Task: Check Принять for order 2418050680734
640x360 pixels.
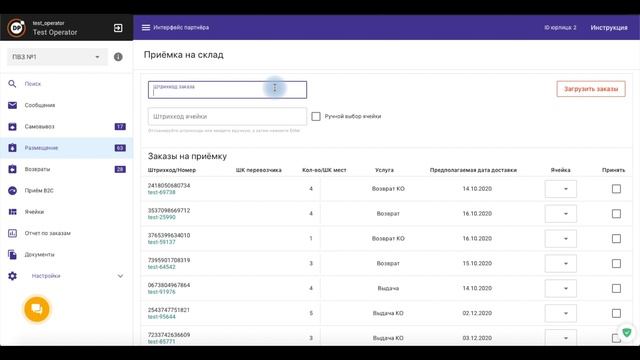Action: (616, 189)
